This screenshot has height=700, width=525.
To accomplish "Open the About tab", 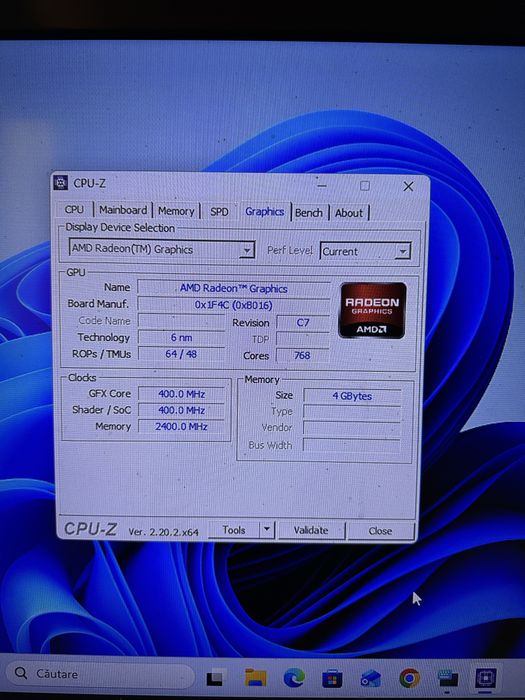I will click(349, 213).
